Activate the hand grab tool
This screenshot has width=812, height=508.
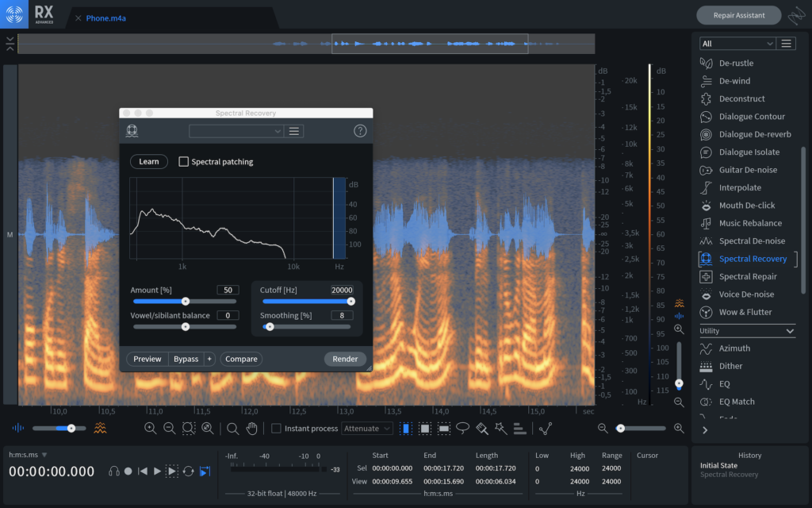[x=251, y=429]
